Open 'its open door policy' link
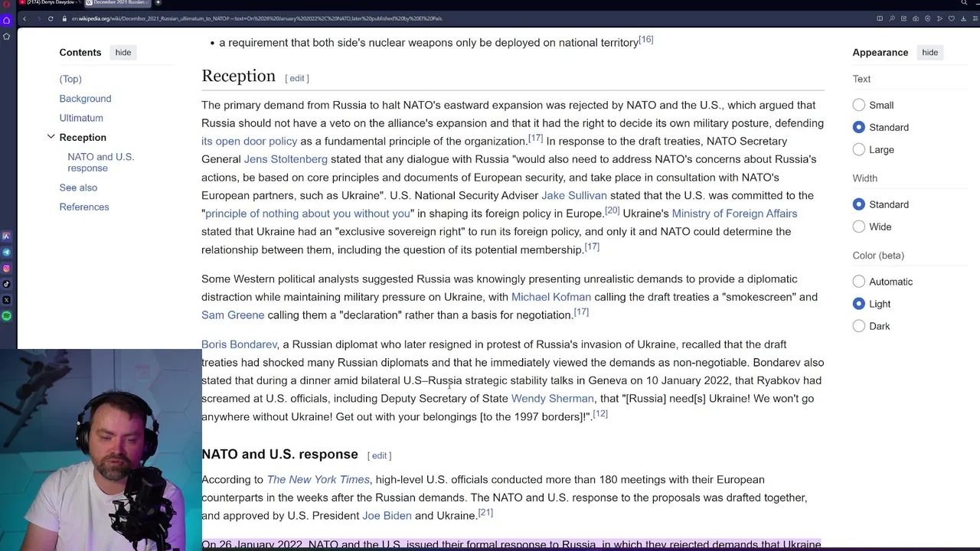 point(249,142)
